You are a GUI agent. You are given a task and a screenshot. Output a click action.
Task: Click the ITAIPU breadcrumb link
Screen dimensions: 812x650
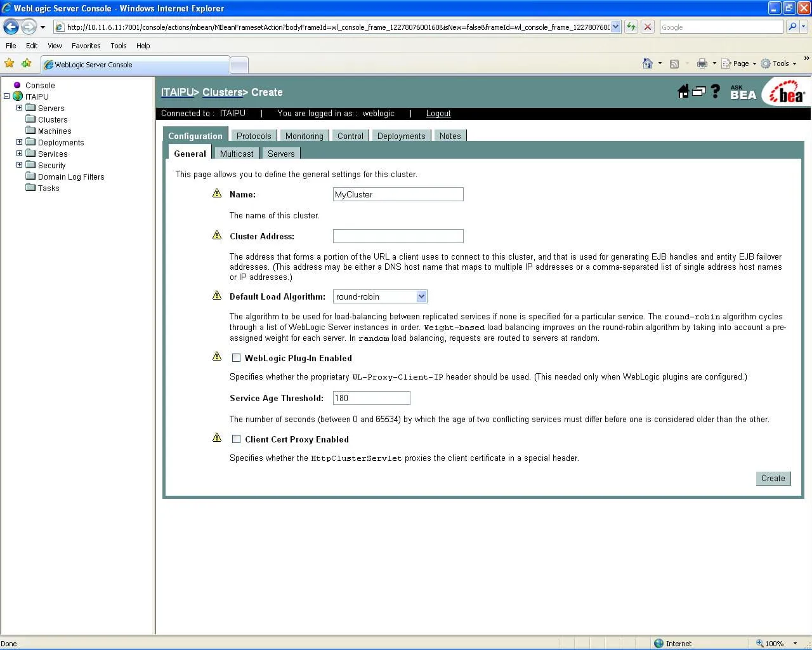pyautogui.click(x=178, y=92)
